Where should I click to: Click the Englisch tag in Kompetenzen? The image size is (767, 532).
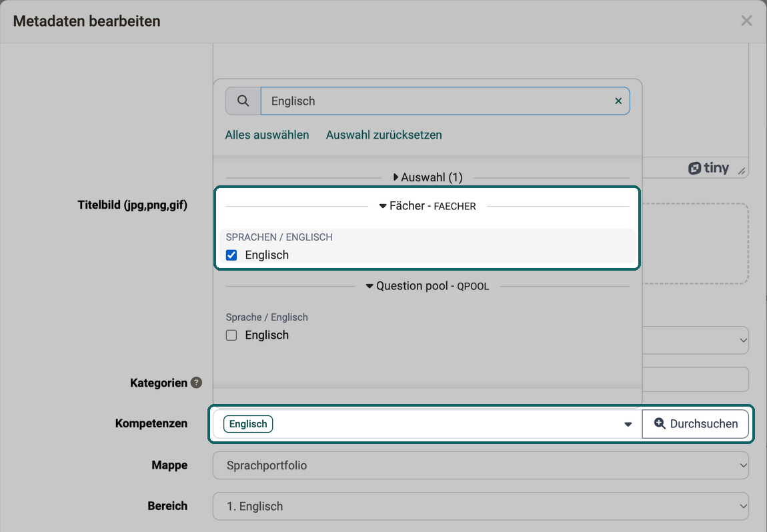248,424
